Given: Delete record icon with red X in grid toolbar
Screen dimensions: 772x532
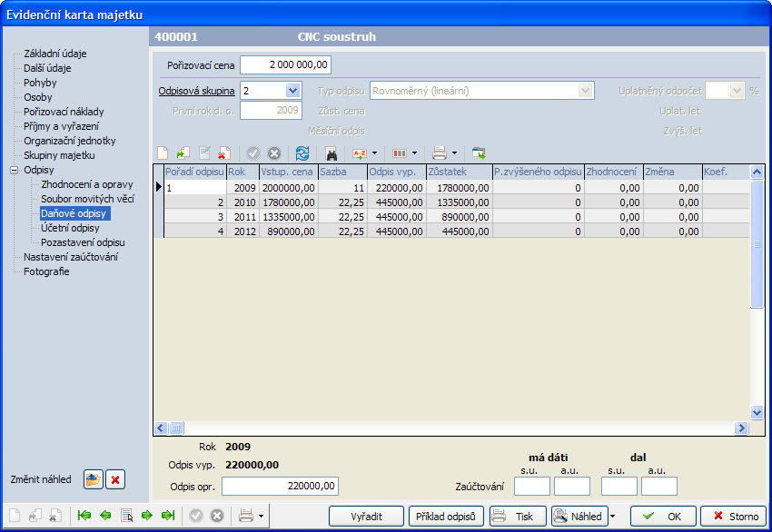Looking at the screenshot, I should (x=224, y=153).
